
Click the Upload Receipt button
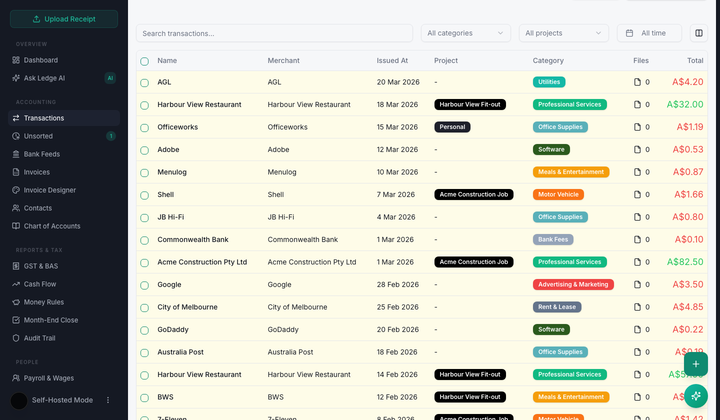[x=64, y=19]
